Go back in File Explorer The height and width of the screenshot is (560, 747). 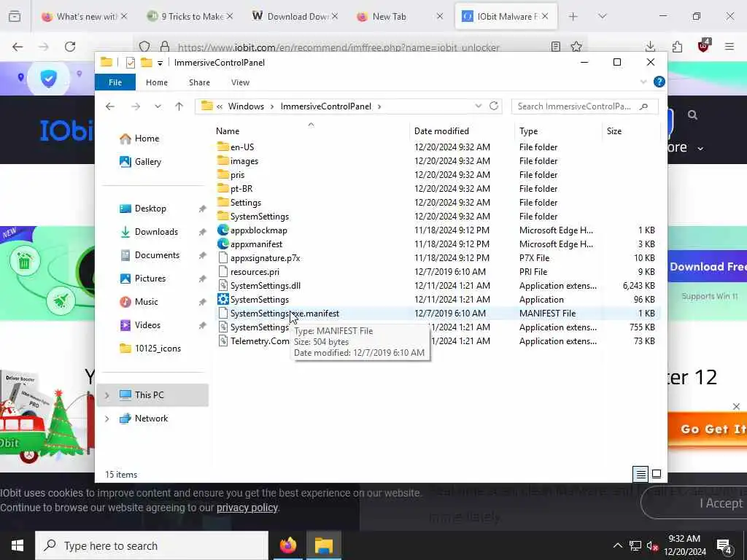point(110,106)
